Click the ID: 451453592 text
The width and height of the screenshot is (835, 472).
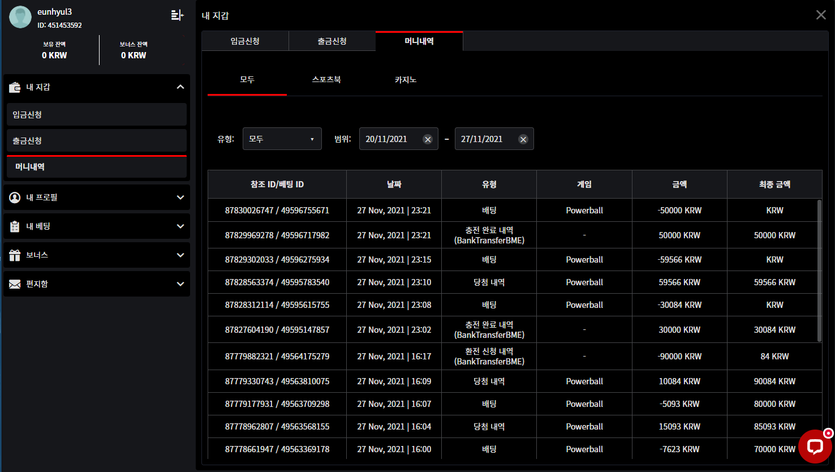(60, 25)
